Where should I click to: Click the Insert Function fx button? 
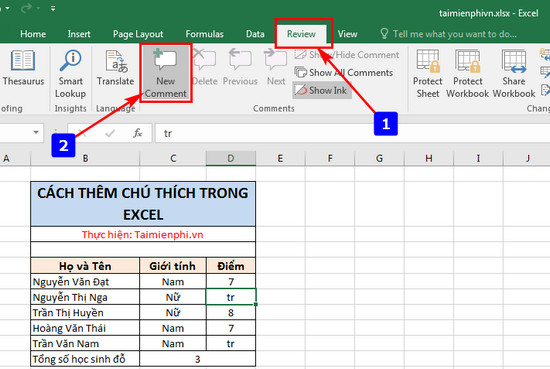point(138,133)
